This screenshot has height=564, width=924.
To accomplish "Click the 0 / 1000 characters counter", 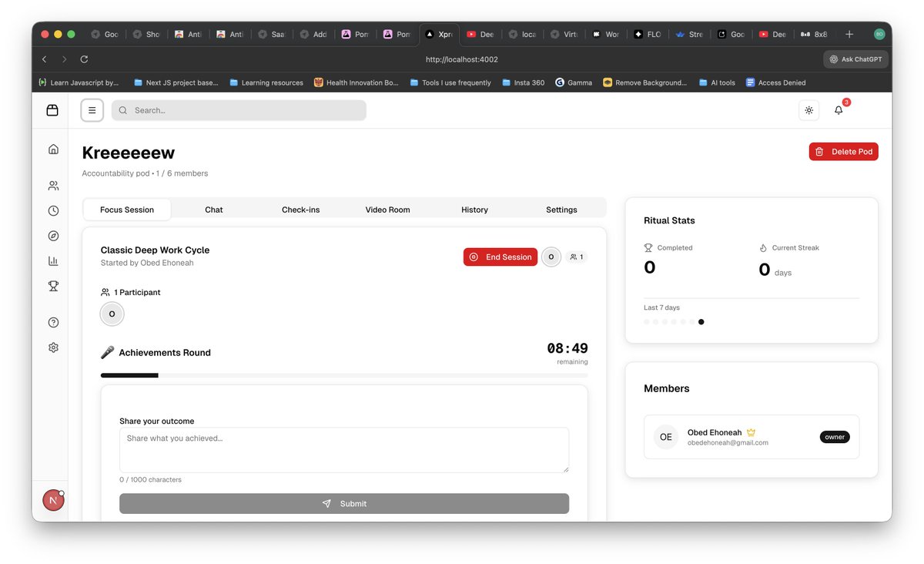I will point(150,480).
